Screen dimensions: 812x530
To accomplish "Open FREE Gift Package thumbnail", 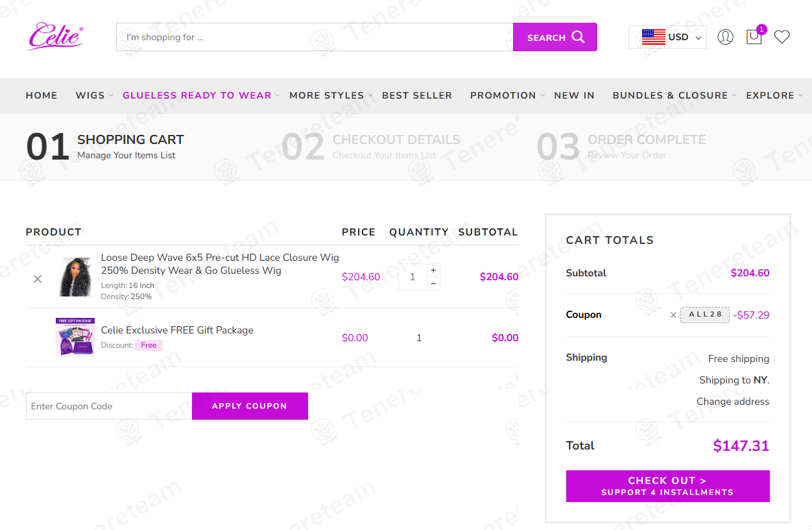I will 75,337.
